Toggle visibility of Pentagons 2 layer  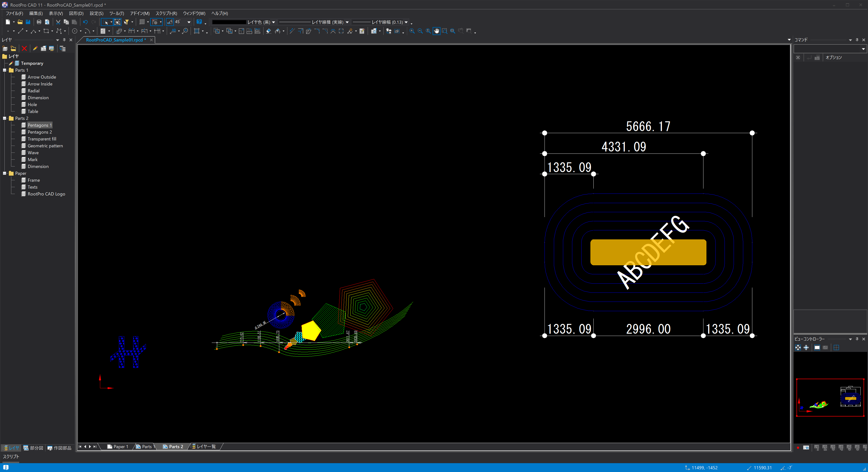pyautogui.click(x=24, y=132)
